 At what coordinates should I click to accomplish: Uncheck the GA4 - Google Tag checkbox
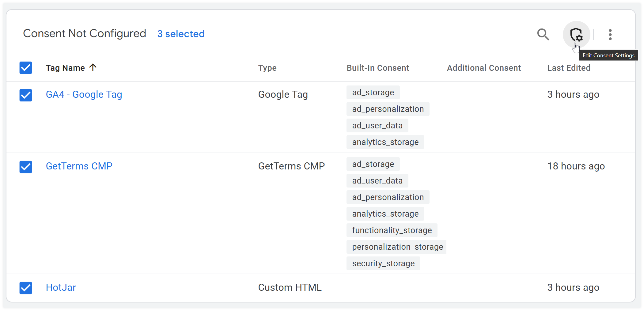click(x=26, y=95)
